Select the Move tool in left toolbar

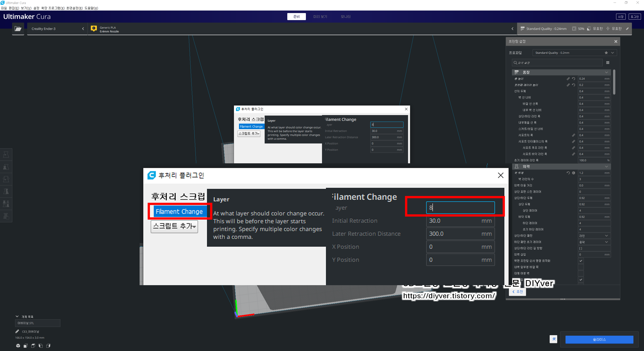[x=6, y=155]
